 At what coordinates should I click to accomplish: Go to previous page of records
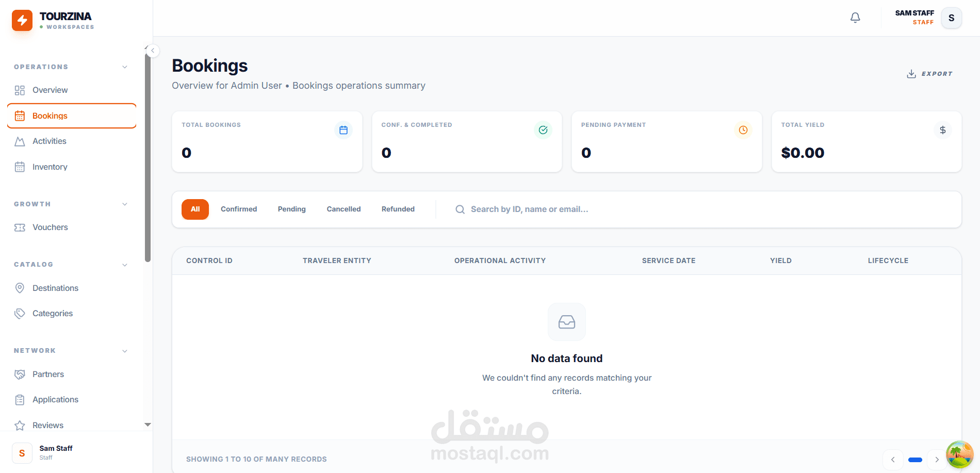tap(893, 460)
